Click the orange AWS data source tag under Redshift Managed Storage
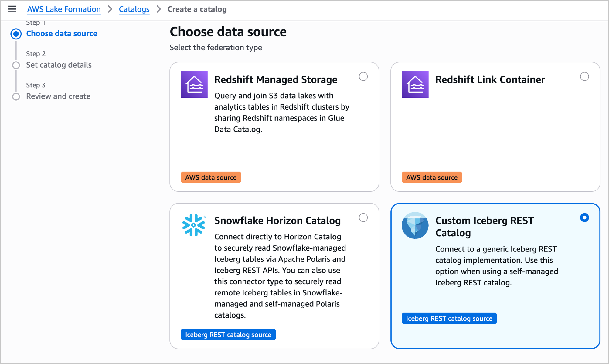Viewport: 609px width, 364px height. (x=211, y=177)
